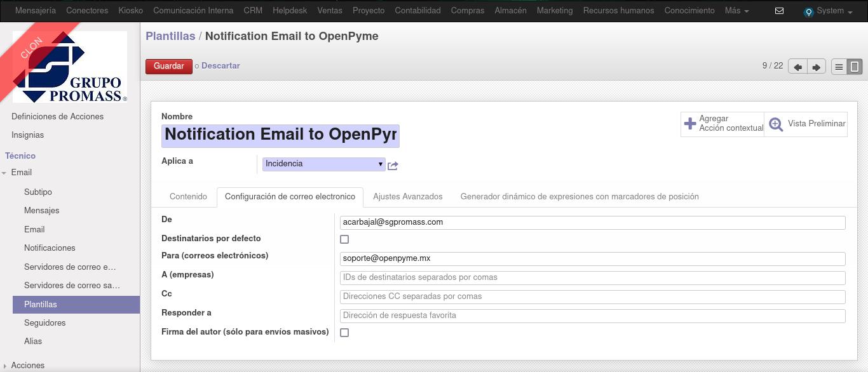Viewport: 868px width, 372px height.
Task: Go to next record arrow
Action: (x=817, y=67)
